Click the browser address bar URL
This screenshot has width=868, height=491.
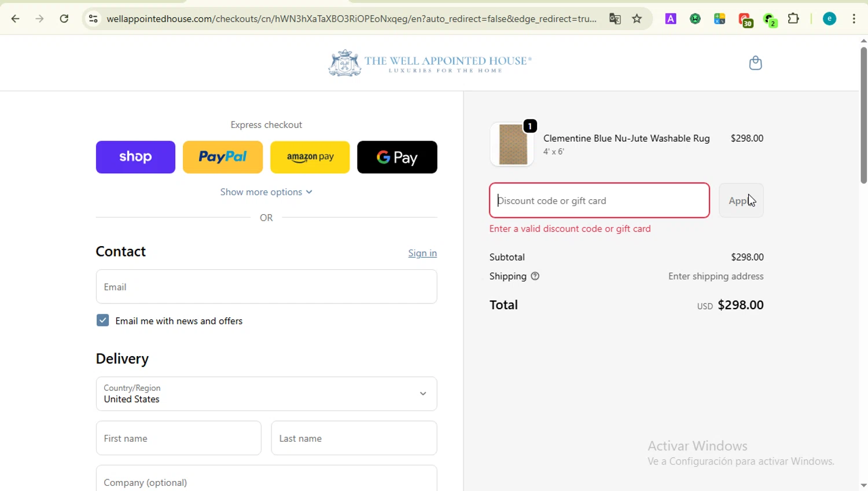pos(351,19)
